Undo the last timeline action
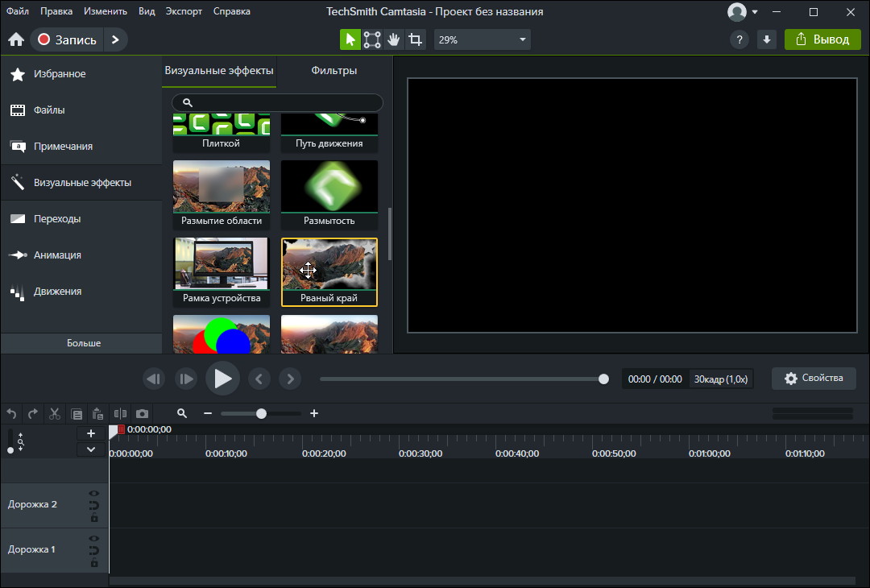This screenshot has width=870, height=588. [11, 413]
